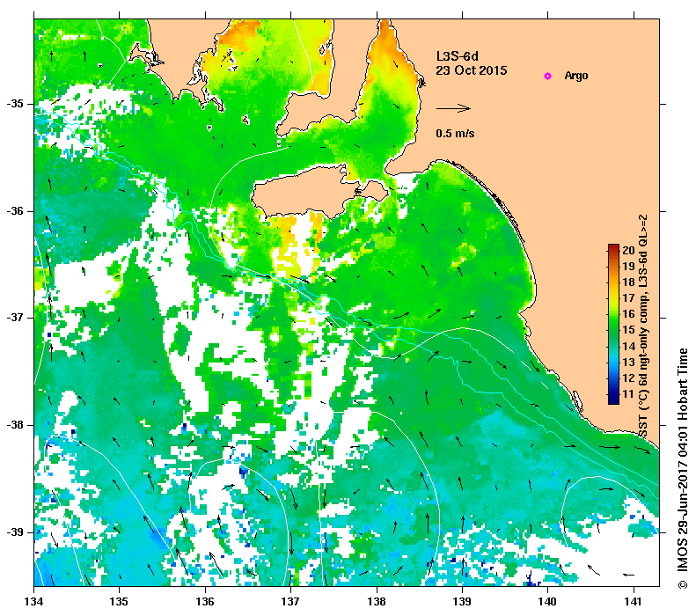The image size is (696, 616).
Task: Click the '12' value on color bar
Action: [x=628, y=378]
